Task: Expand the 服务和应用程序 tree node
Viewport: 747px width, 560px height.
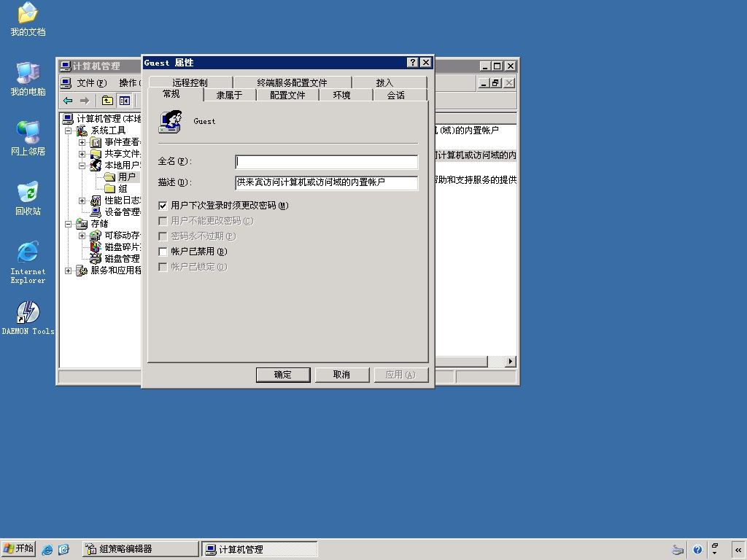Action: [68, 271]
